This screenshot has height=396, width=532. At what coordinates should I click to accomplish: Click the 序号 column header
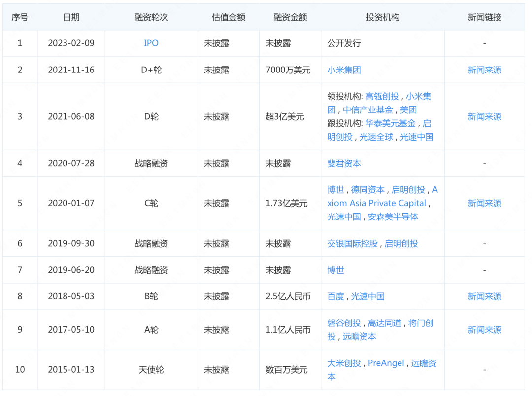coord(20,17)
